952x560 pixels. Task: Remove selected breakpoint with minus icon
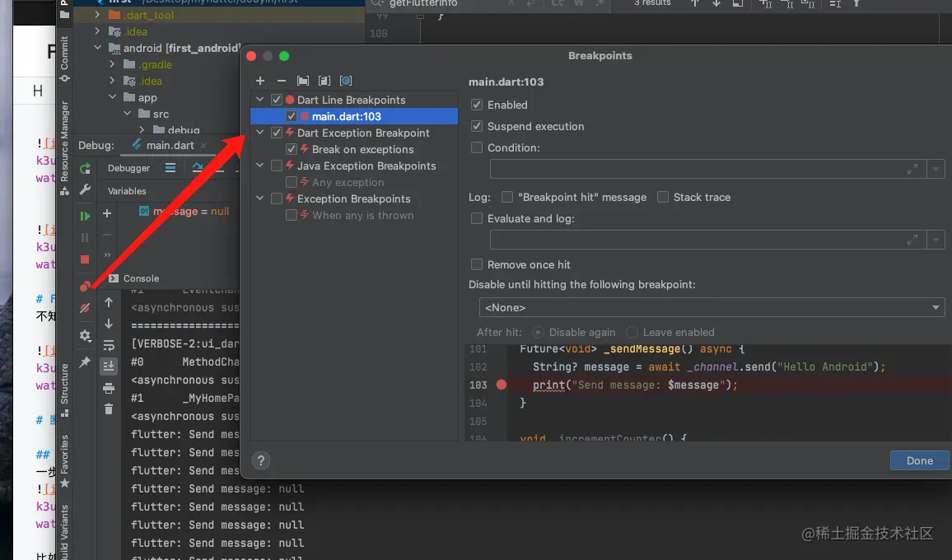tap(282, 81)
